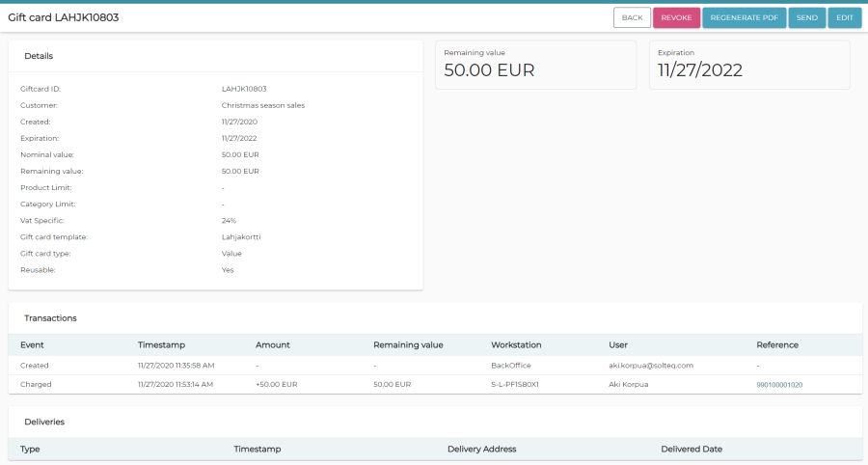This screenshot has width=868, height=465.
Task: Click Remaining value header in the Transactions table
Action: [x=407, y=344]
